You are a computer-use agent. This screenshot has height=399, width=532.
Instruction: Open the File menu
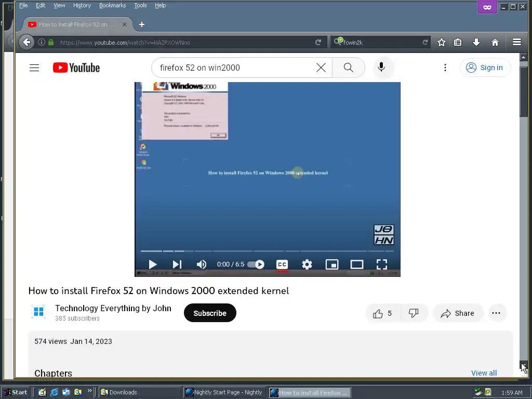[23, 5]
